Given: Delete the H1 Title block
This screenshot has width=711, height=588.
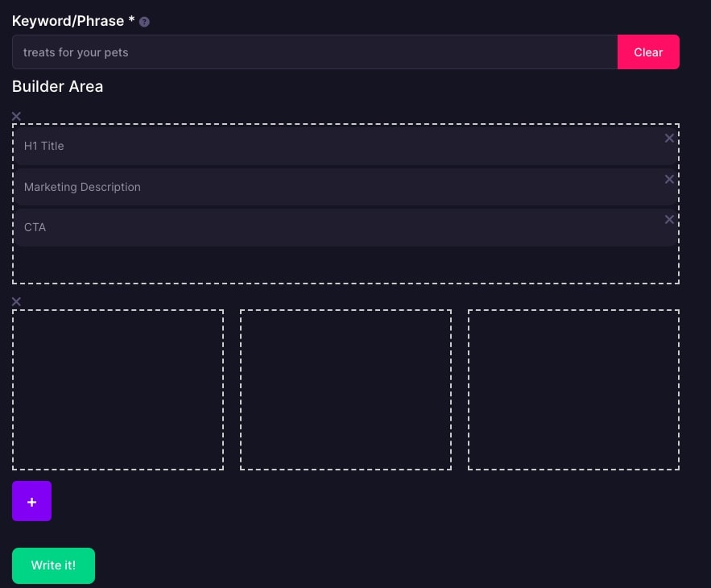Looking at the screenshot, I should click(669, 139).
